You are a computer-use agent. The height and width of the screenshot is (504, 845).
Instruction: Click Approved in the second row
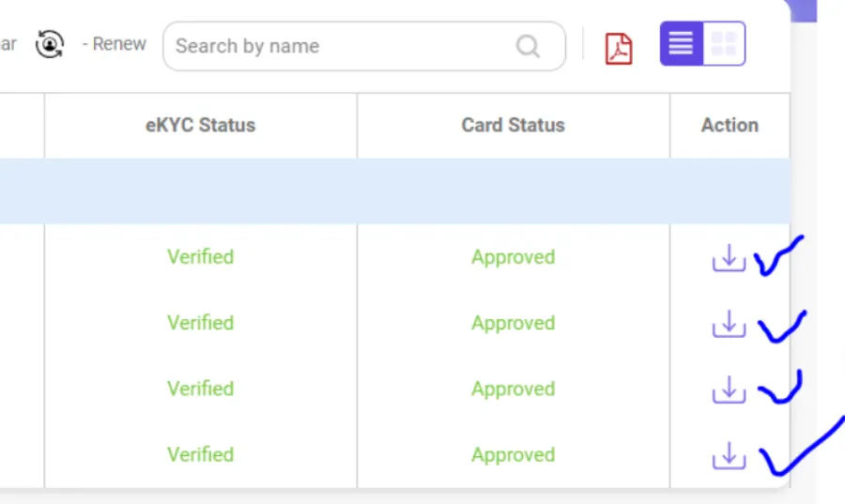coord(513,323)
